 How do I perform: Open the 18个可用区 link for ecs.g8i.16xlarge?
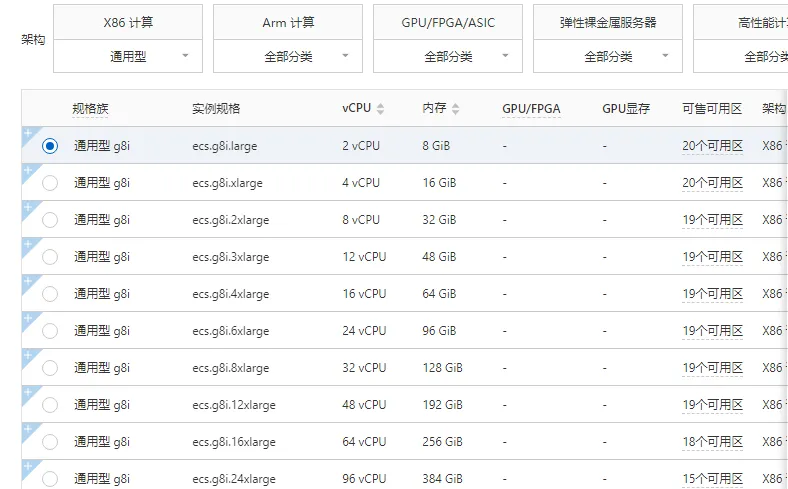[x=712, y=442]
